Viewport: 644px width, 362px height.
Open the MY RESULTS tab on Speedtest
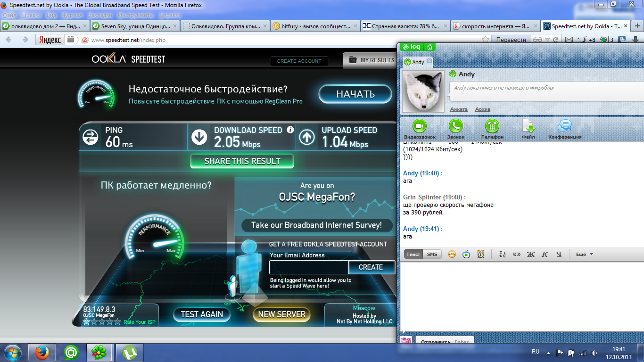point(371,60)
